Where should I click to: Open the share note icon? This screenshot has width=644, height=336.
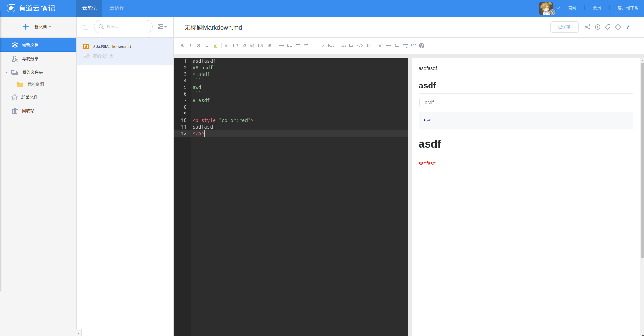[587, 27]
